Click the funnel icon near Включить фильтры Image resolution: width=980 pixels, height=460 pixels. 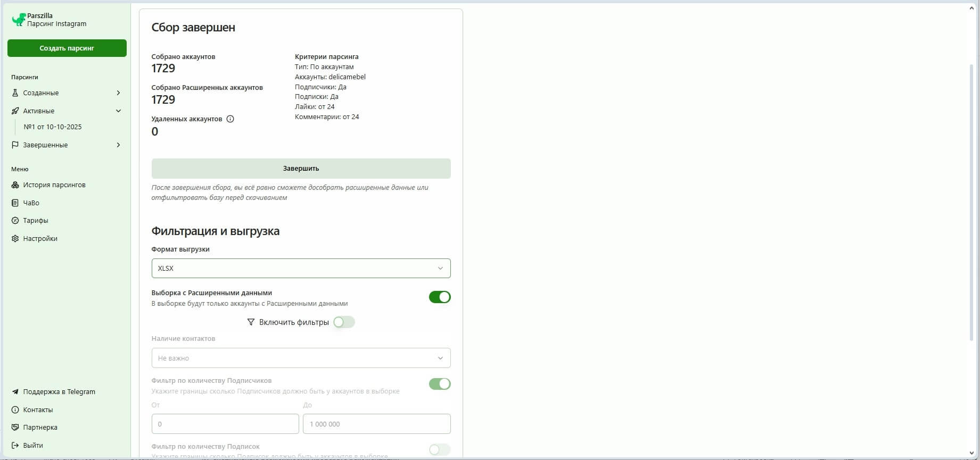click(x=251, y=322)
